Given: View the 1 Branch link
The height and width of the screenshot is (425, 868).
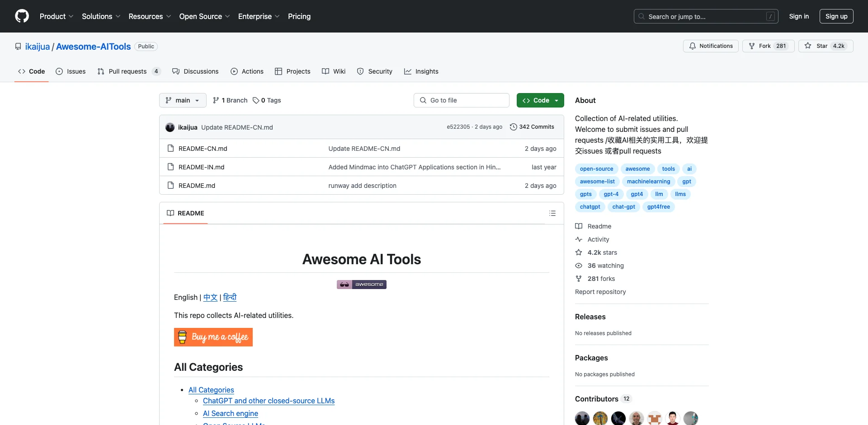Looking at the screenshot, I should pyautogui.click(x=230, y=100).
